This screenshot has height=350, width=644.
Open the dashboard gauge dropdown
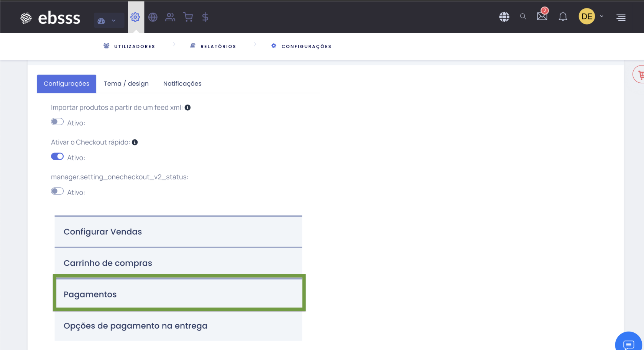(109, 20)
